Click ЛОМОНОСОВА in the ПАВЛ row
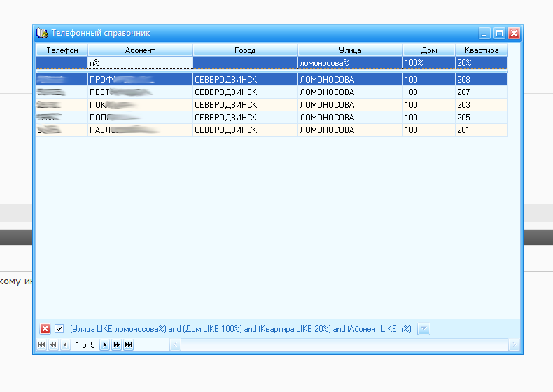 [x=327, y=129]
